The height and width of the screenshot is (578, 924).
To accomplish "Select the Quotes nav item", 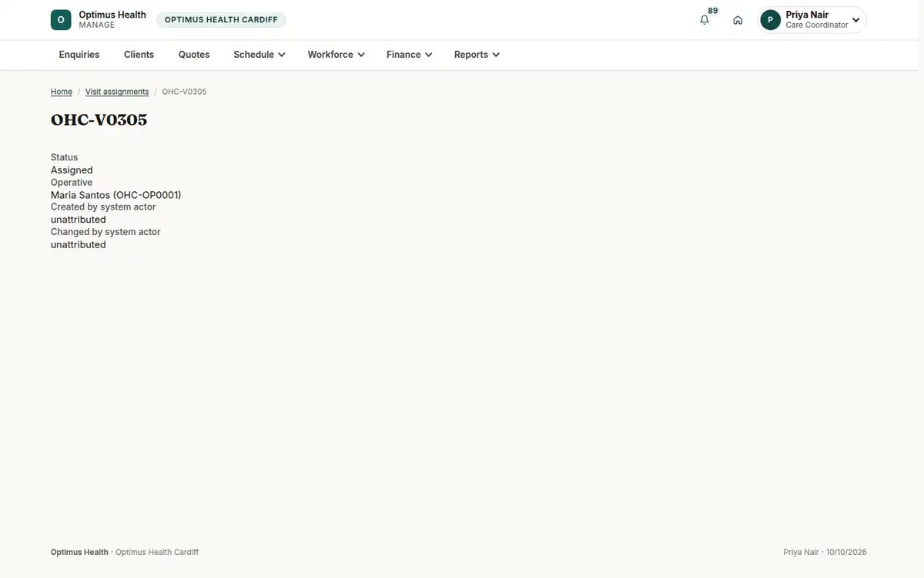I will tap(194, 55).
